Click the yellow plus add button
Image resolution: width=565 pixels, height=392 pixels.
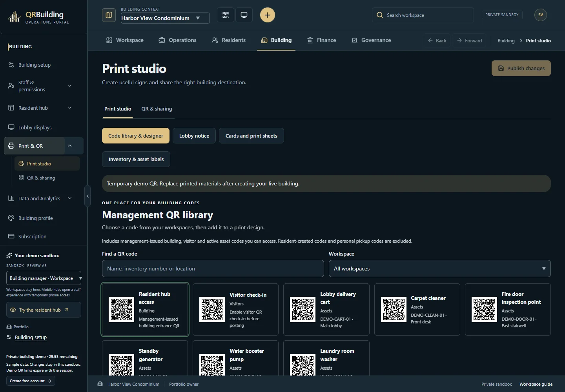pos(268,15)
